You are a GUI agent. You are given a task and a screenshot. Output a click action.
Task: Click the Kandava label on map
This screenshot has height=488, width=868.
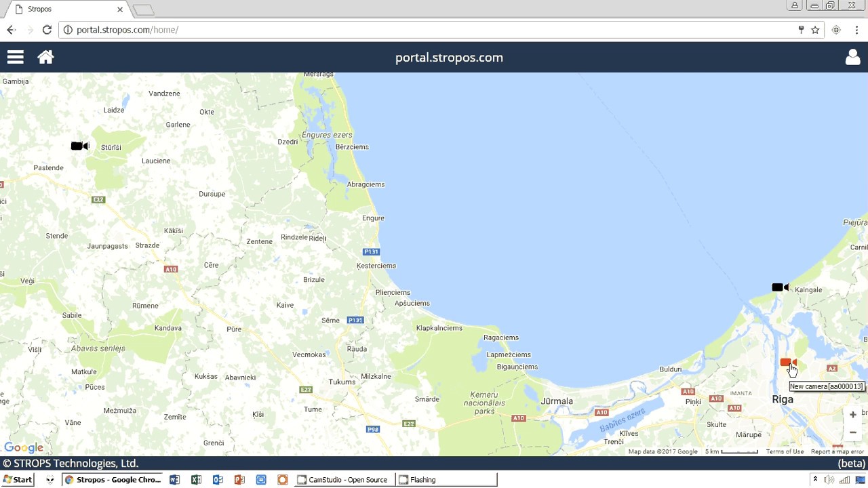tap(167, 328)
